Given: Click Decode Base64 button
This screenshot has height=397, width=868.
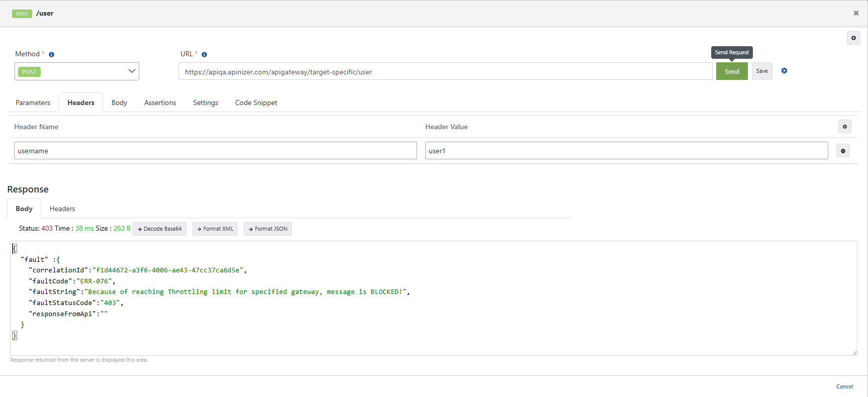Looking at the screenshot, I should click(x=159, y=229).
